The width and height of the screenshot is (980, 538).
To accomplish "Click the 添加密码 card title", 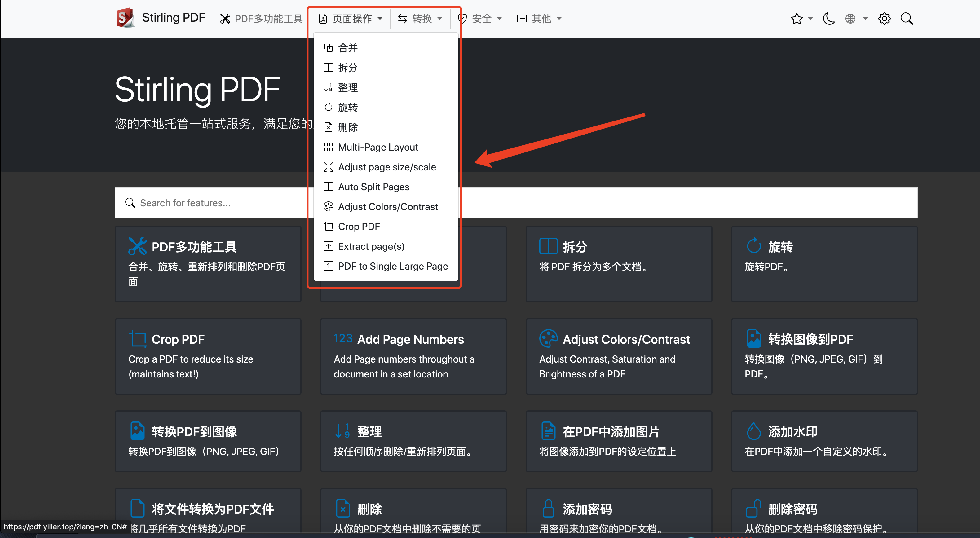I will pos(587,509).
